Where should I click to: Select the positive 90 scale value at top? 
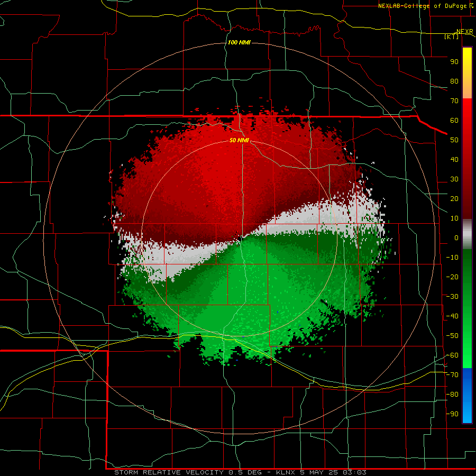(454, 62)
